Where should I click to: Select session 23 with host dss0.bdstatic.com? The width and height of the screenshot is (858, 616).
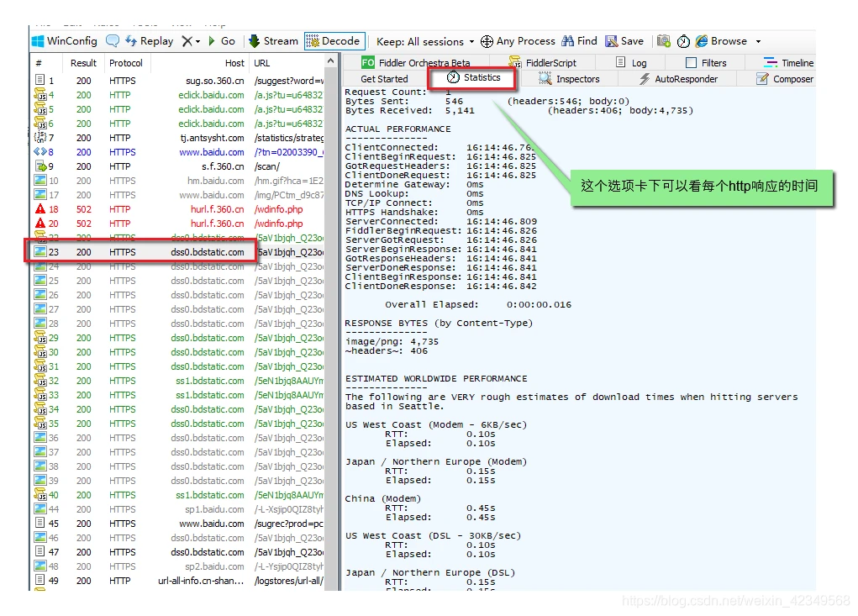pos(178,251)
